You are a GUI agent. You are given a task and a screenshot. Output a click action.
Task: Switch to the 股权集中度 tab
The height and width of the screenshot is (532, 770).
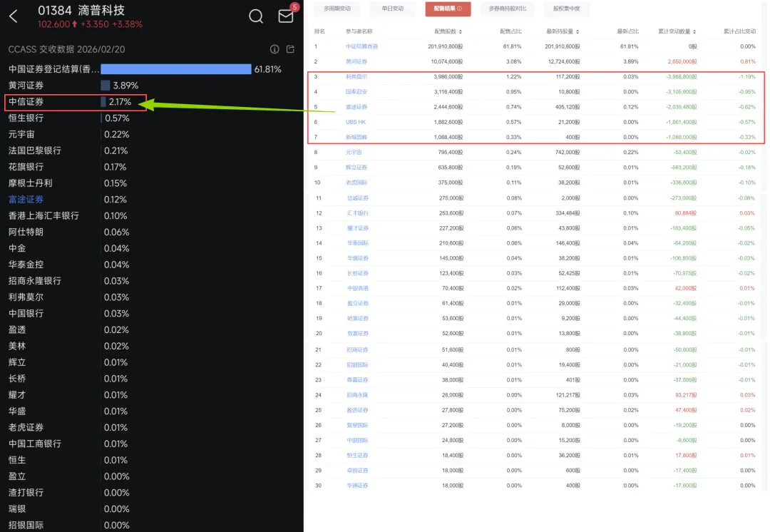pyautogui.click(x=566, y=9)
